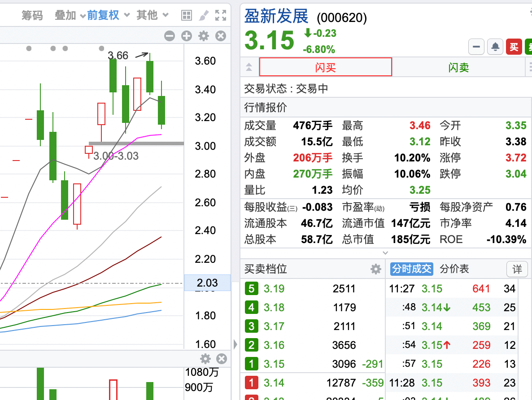Open 其他 options dropdown

153,15
